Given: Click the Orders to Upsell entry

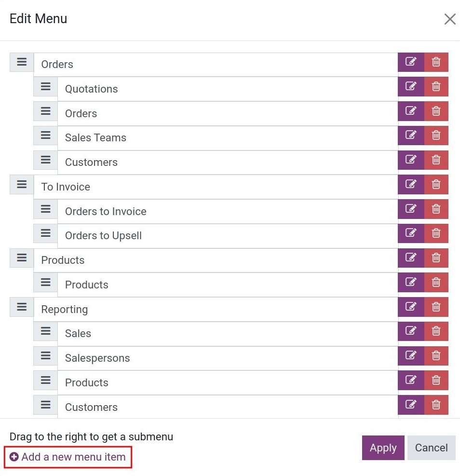Looking at the screenshot, I should (228, 236).
